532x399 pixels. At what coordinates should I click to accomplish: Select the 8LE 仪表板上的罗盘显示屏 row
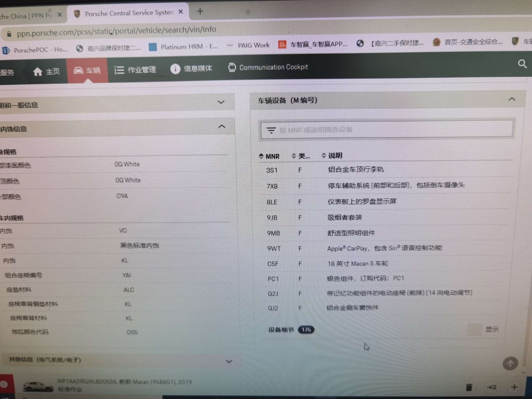[x=385, y=202]
